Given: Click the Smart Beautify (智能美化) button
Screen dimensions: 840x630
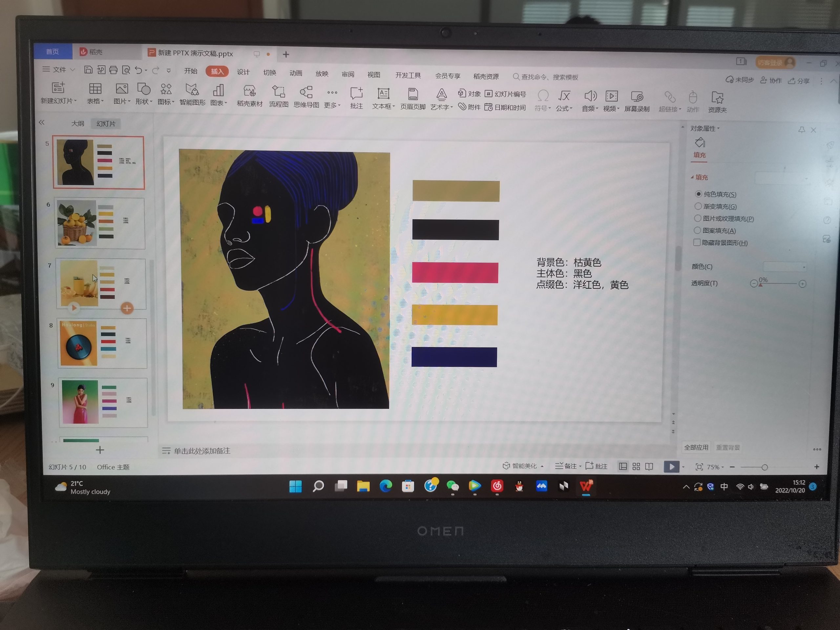Looking at the screenshot, I should coord(520,466).
